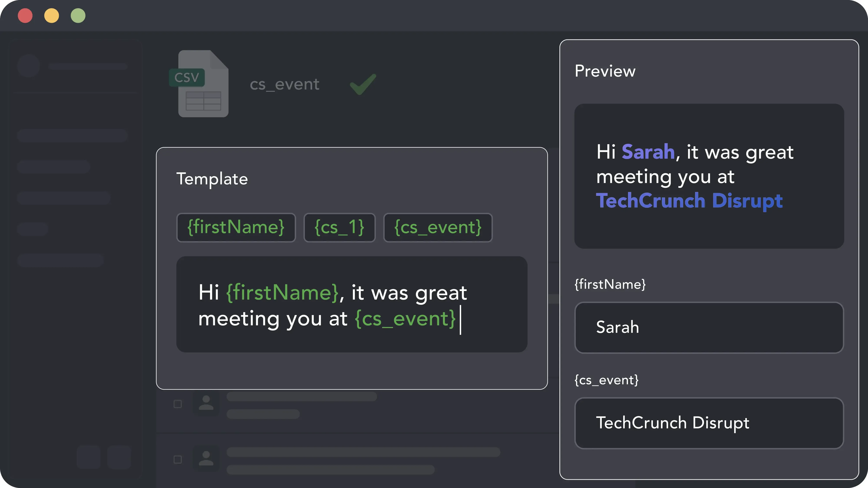Insert the {cs_1} variable chip
This screenshot has height=488, width=868.
[x=339, y=227]
